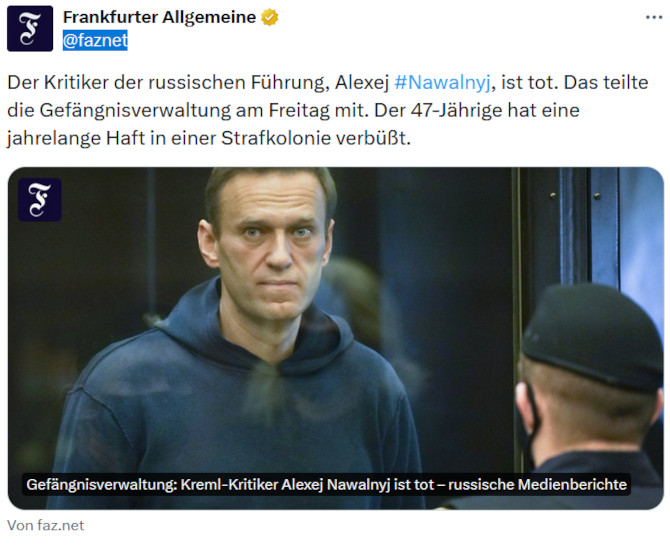Open the Frankfurter Allgemeine profile avatar

pos(30,29)
